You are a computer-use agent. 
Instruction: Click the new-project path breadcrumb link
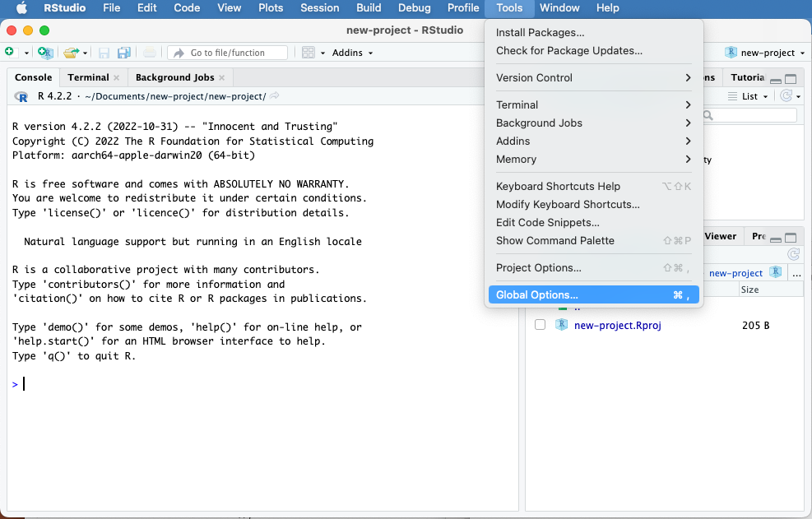[735, 273]
